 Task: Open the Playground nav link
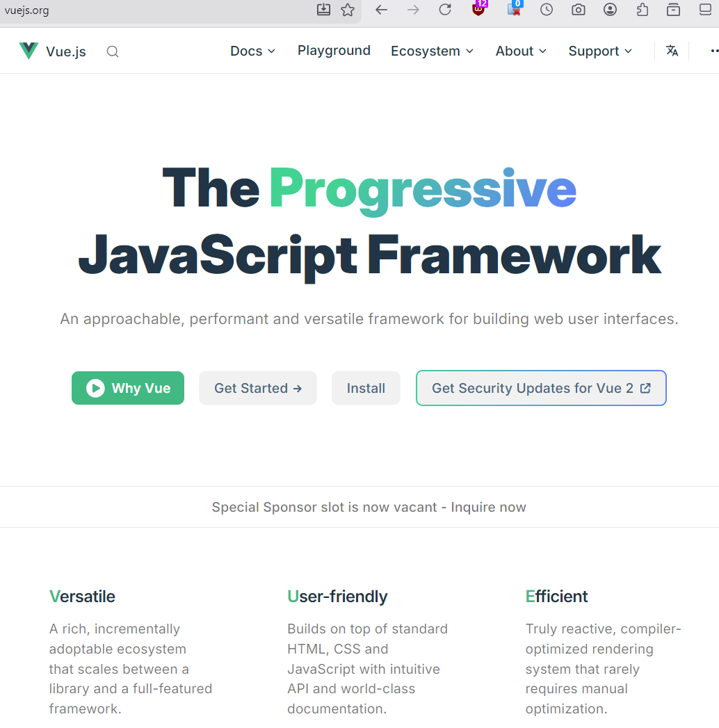click(x=334, y=51)
